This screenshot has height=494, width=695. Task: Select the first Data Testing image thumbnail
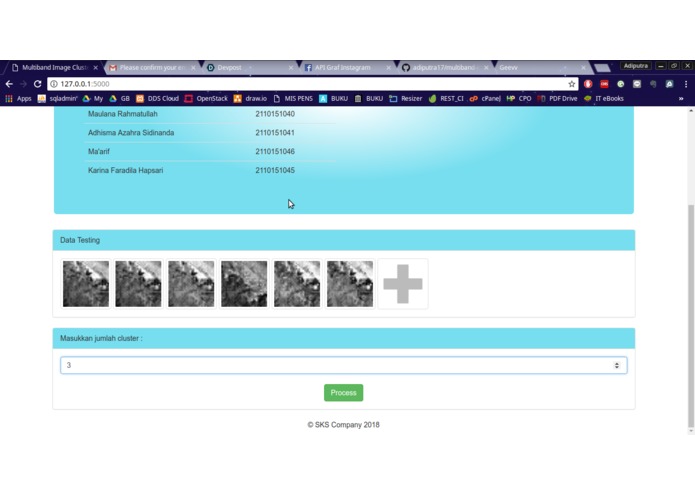point(86,284)
